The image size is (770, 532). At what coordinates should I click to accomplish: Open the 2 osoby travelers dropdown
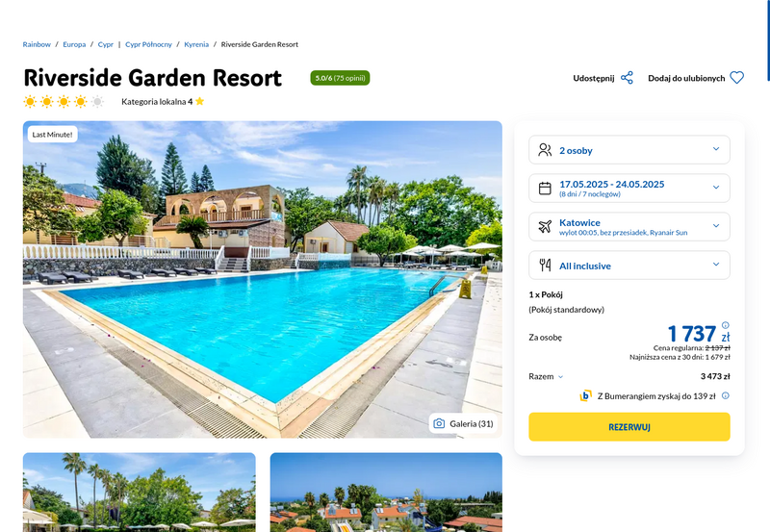tap(629, 150)
